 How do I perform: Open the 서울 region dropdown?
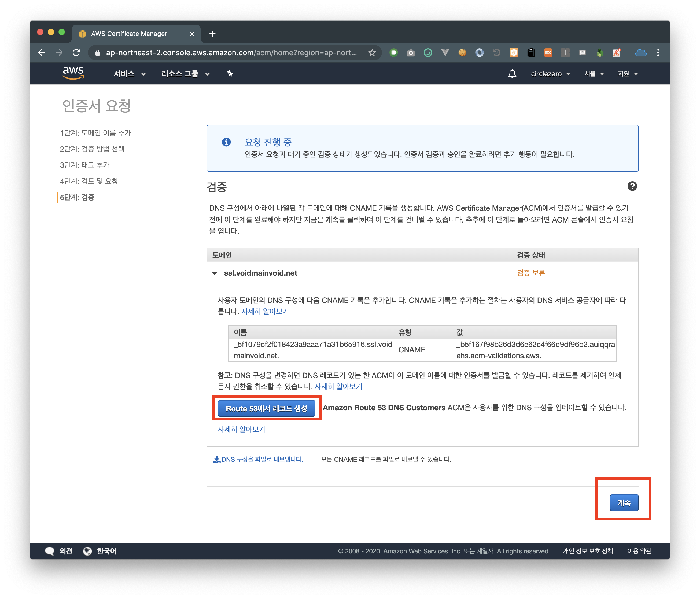[594, 74]
